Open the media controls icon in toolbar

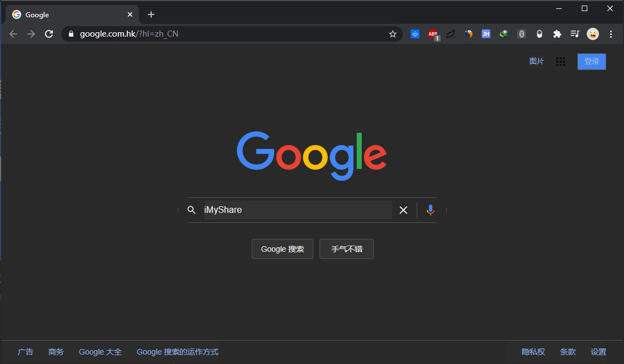click(x=575, y=34)
